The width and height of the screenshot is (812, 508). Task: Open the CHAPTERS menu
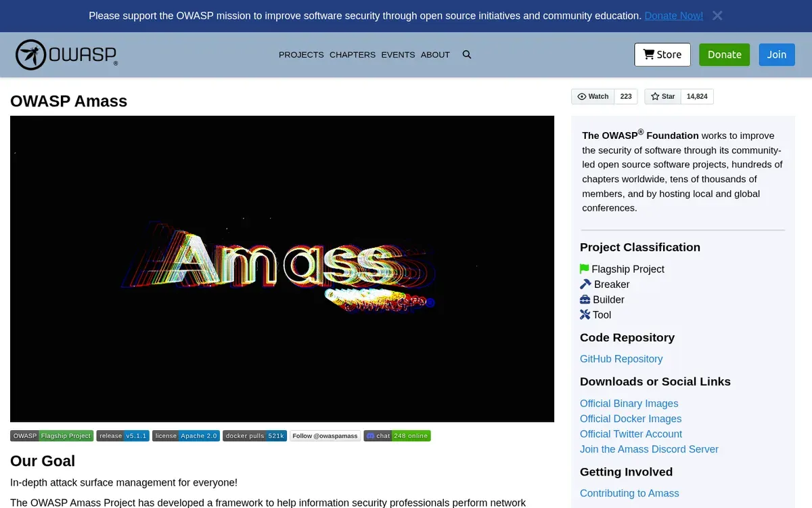coord(353,55)
